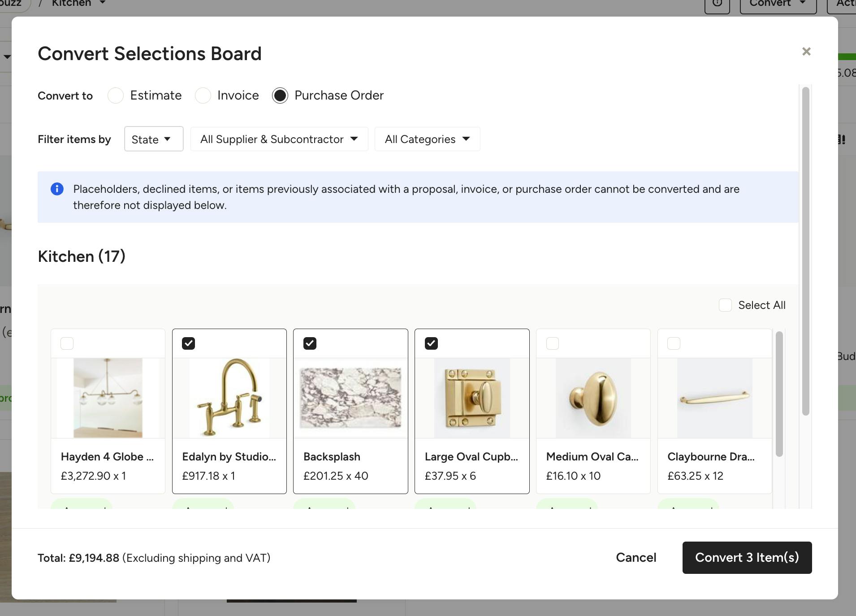Open the All Supplier & Subcontractor dropdown
The width and height of the screenshot is (856, 616).
coord(279,139)
